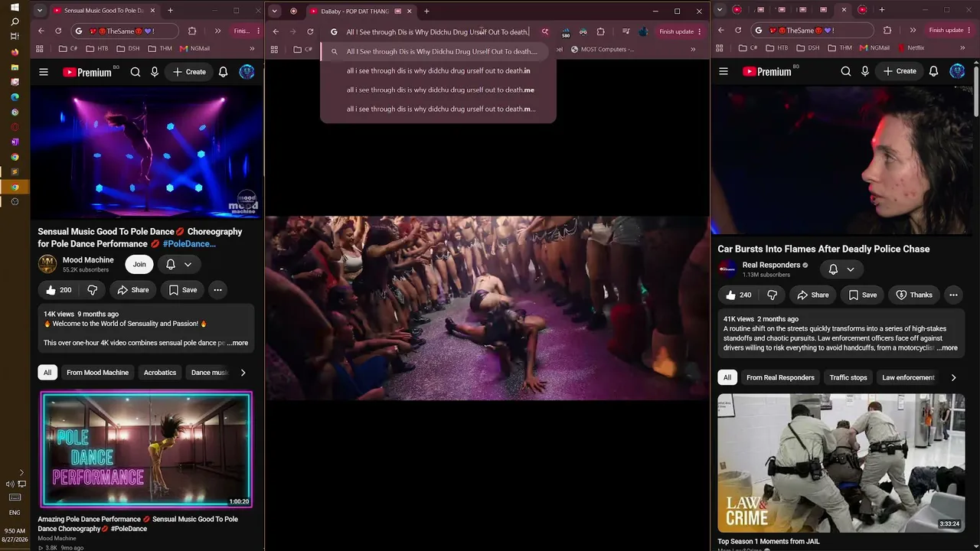This screenshot has width=980, height=551.
Task: Show hidden bookmarks in the right browser window
Action: pos(962,47)
